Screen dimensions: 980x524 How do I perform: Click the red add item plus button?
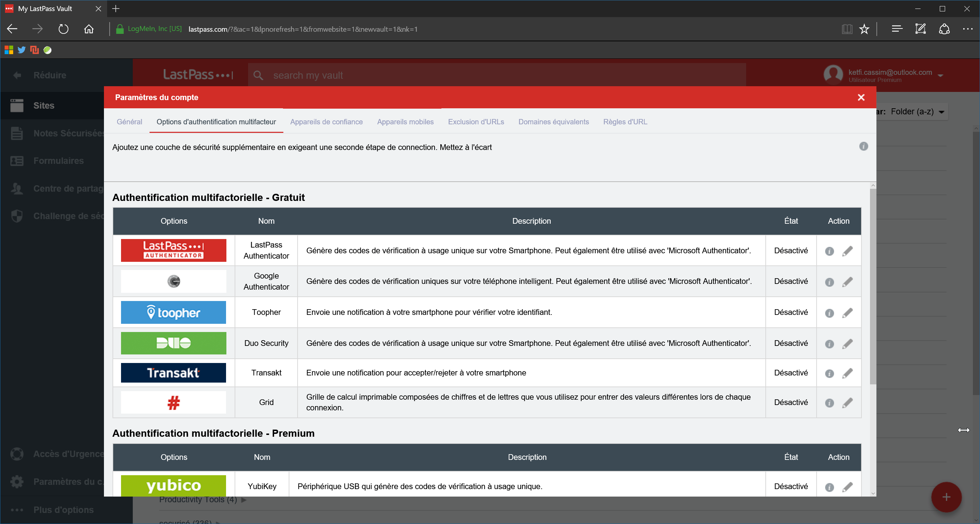(x=946, y=497)
